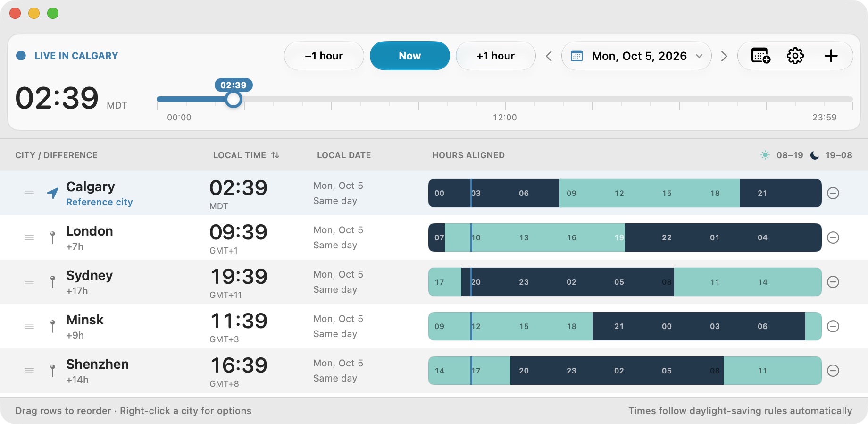Click the Reference city label under Calgary

coord(100,202)
